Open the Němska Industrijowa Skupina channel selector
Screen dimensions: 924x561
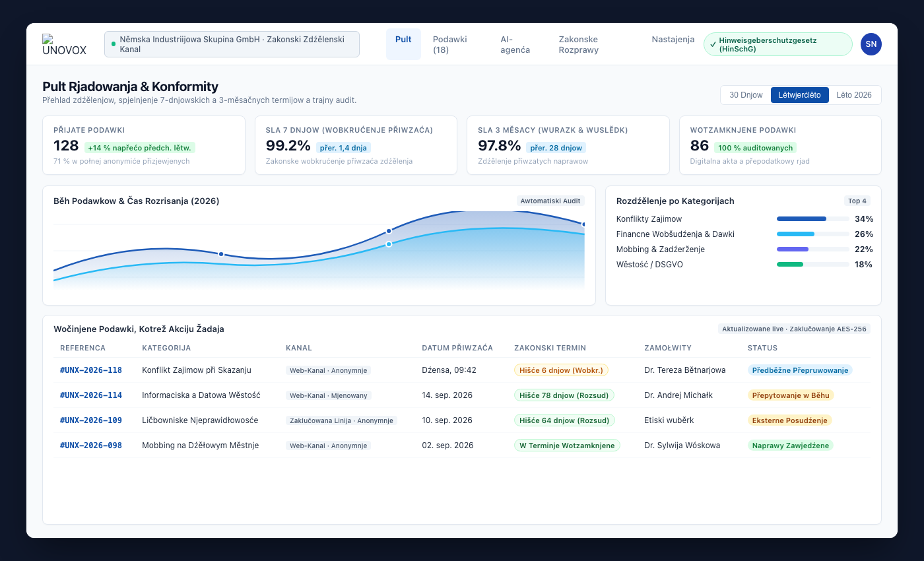232,44
